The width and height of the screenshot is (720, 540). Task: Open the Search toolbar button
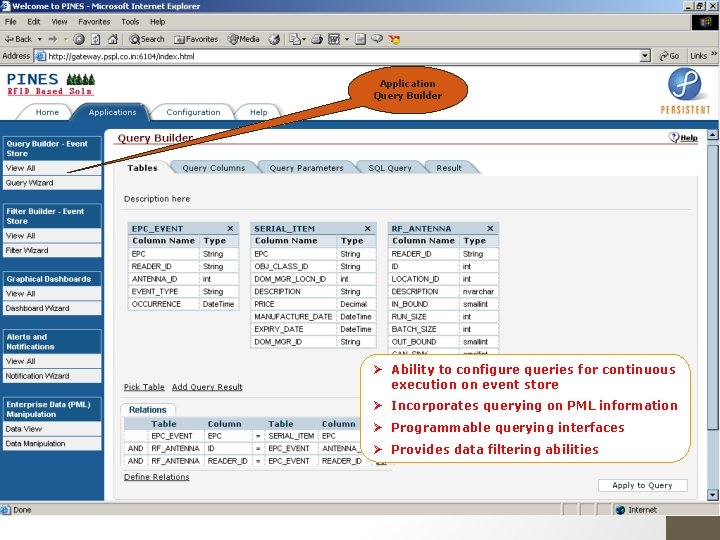(x=146, y=39)
